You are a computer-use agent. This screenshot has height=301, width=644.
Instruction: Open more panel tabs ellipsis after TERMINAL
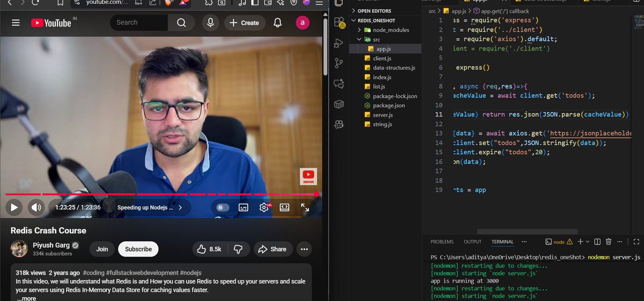524,242
